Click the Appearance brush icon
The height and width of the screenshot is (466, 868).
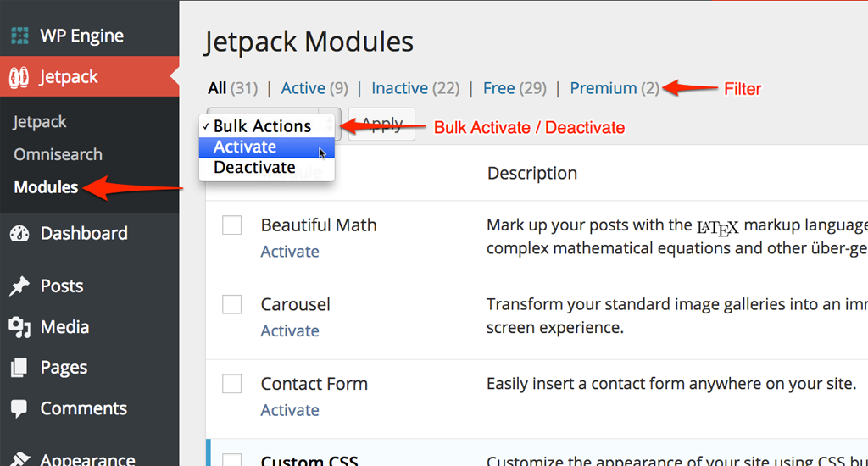tap(20, 459)
